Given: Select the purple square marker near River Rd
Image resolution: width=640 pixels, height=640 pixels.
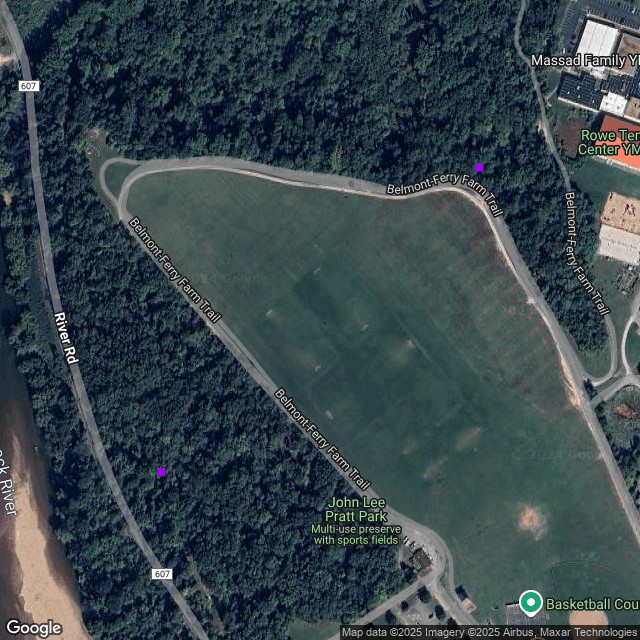Looking at the screenshot, I should (x=161, y=472).
